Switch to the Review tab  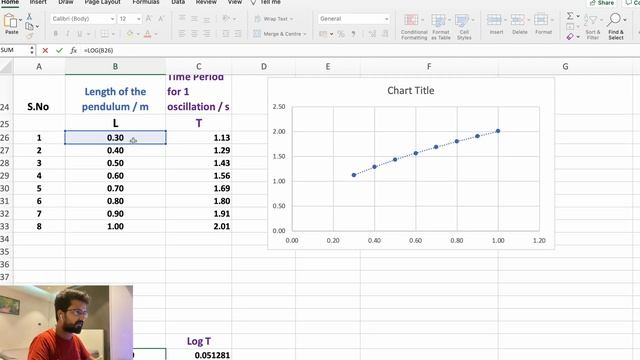pyautogui.click(x=206, y=2)
